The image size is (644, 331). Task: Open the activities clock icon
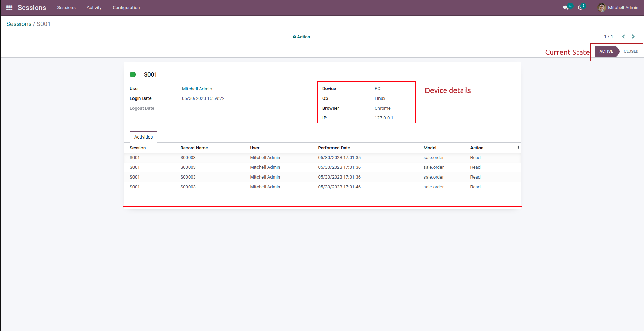pos(580,8)
